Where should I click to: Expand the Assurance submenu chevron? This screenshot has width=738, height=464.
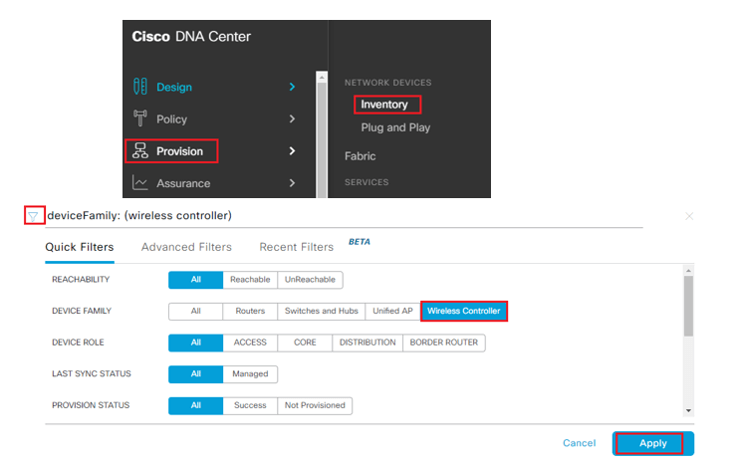[x=292, y=183]
